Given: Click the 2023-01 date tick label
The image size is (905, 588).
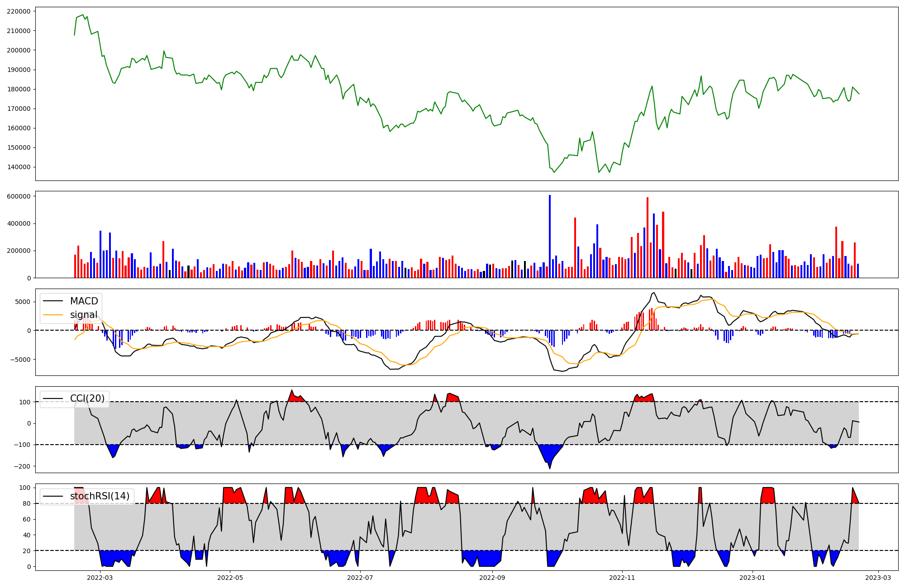Looking at the screenshot, I should (x=752, y=577).
